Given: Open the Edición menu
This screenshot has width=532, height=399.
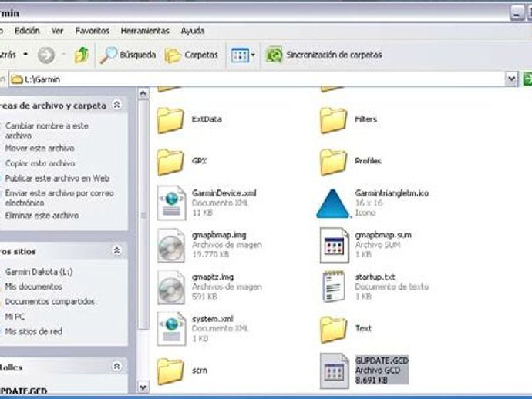Looking at the screenshot, I should (x=27, y=31).
